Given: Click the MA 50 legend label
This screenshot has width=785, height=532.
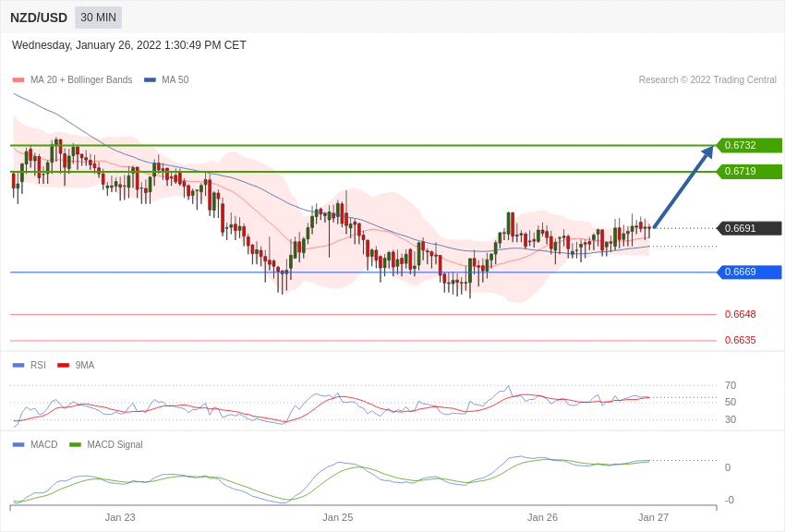Looking at the screenshot, I should click(x=175, y=79).
